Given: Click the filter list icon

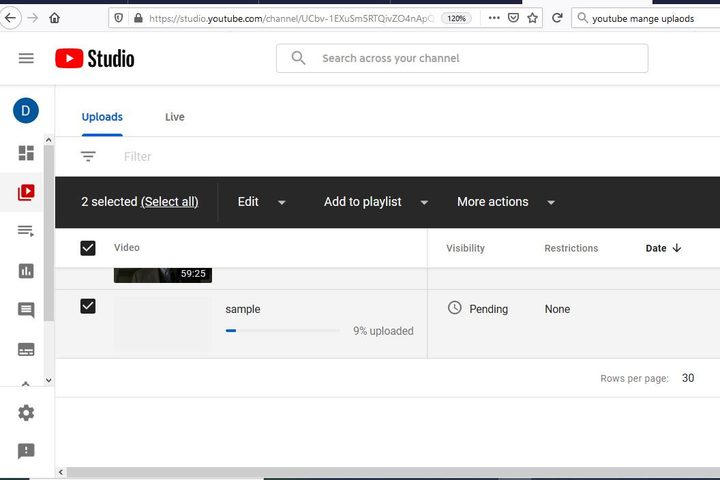Looking at the screenshot, I should point(88,156).
